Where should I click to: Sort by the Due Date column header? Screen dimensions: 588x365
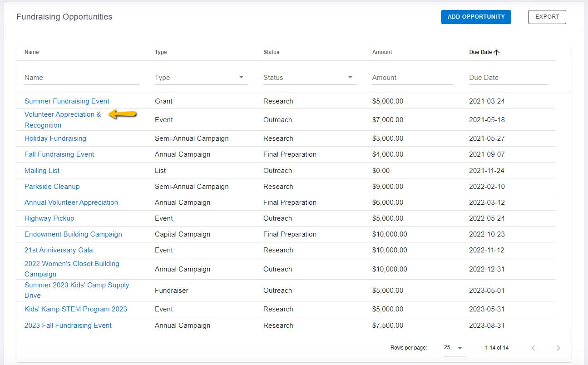pyautogui.click(x=480, y=52)
